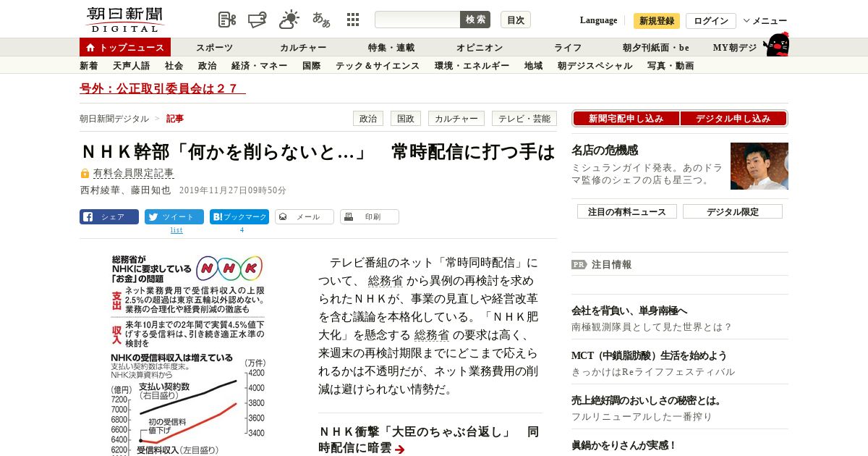Click 朝日新聞デジタル breadcrumb link
868x456 pixels.
coord(114,119)
